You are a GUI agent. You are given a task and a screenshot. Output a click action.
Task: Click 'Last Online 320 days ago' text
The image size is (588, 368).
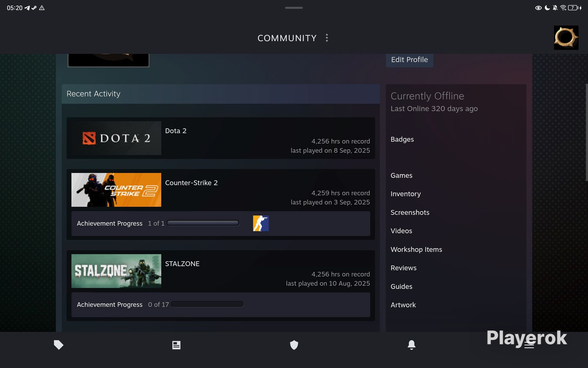coord(434,109)
